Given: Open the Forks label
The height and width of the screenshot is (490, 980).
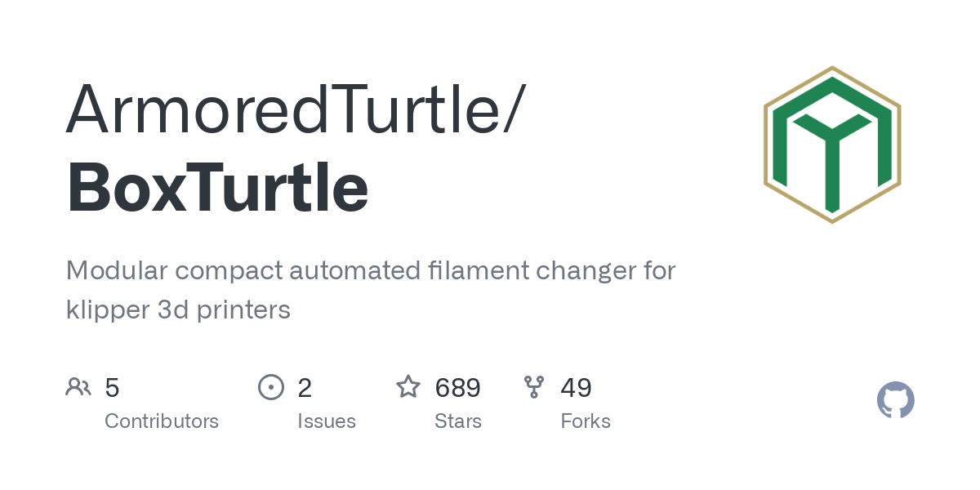Looking at the screenshot, I should 586,421.
